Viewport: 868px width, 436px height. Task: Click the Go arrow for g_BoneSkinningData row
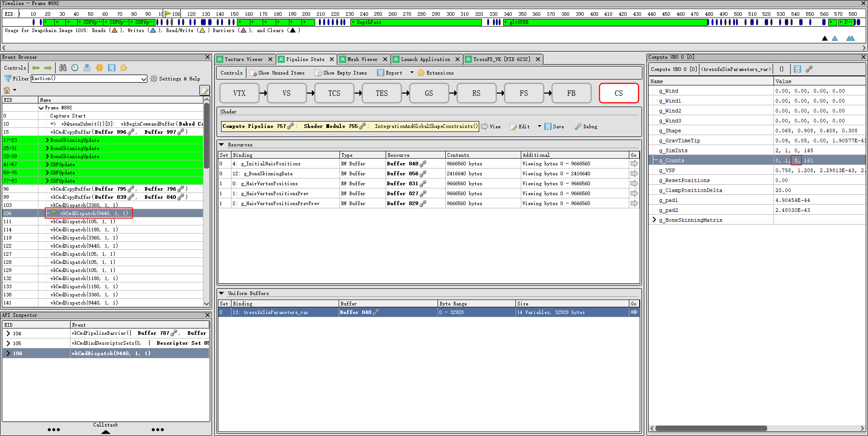click(634, 173)
